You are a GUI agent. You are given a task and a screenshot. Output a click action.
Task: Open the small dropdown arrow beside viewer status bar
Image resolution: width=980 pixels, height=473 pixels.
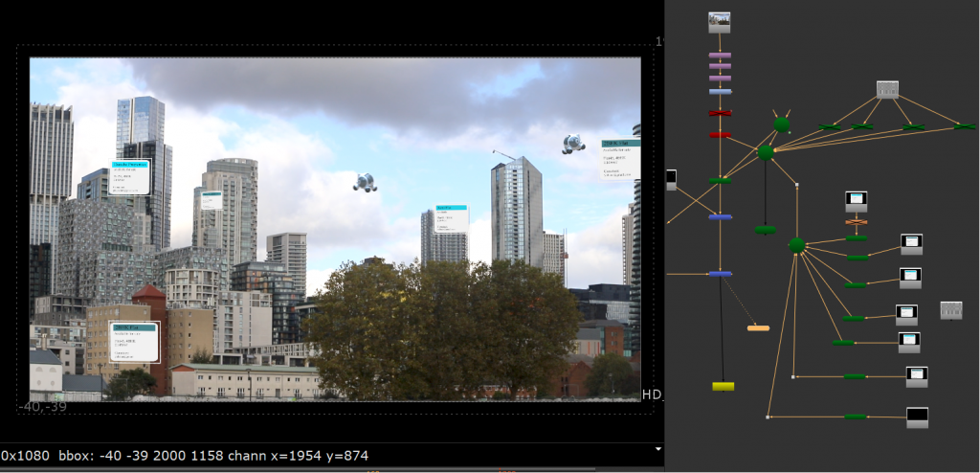[657, 448]
